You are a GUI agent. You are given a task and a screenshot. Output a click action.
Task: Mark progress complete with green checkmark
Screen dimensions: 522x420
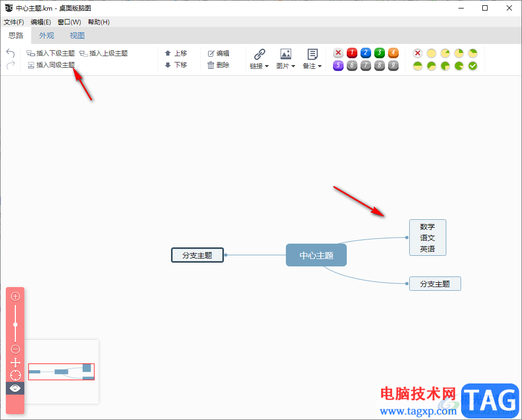473,66
